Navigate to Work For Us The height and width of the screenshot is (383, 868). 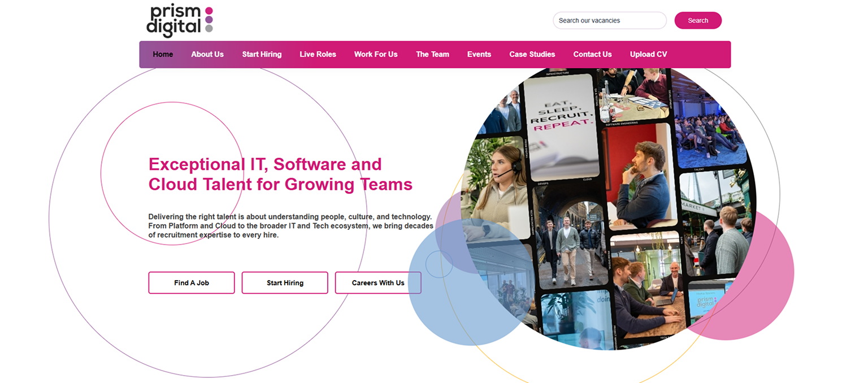click(x=376, y=54)
